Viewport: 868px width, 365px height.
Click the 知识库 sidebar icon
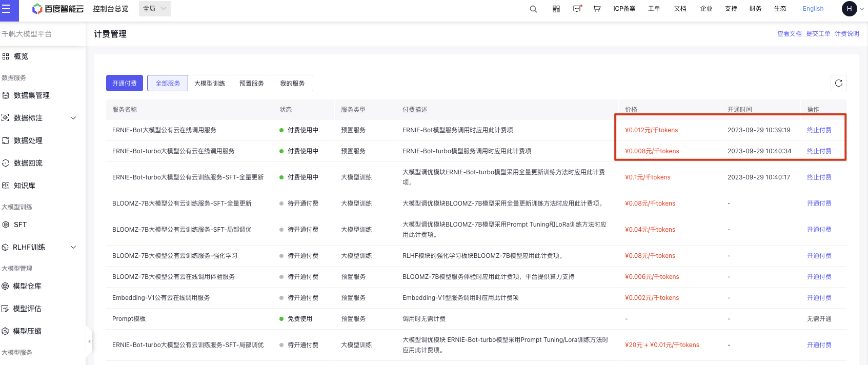pos(6,186)
